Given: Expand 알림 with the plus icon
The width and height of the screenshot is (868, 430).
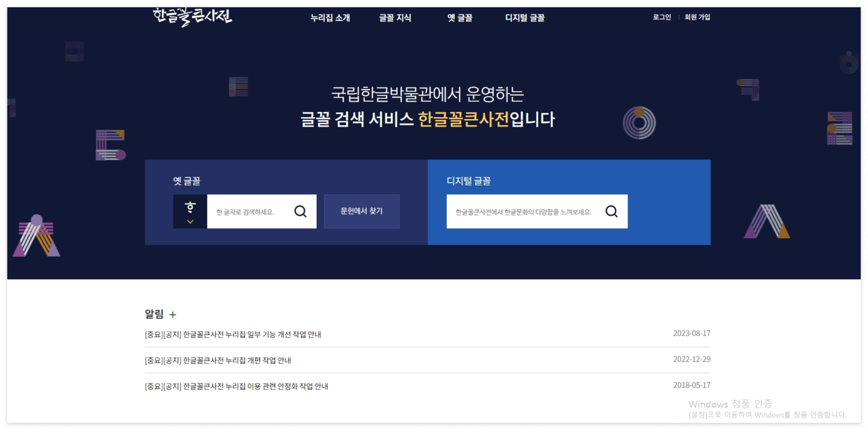Looking at the screenshot, I should [x=173, y=314].
